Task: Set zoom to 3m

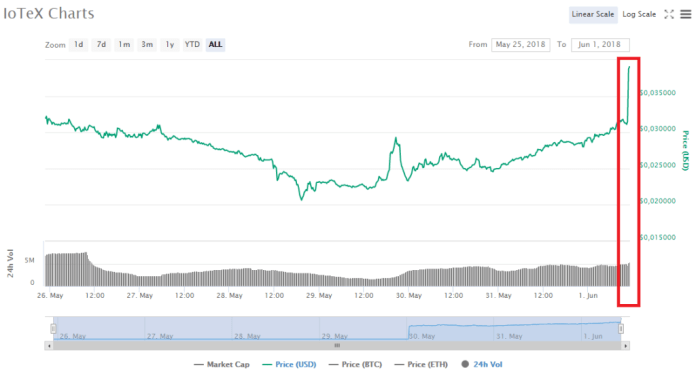Action: (147, 44)
